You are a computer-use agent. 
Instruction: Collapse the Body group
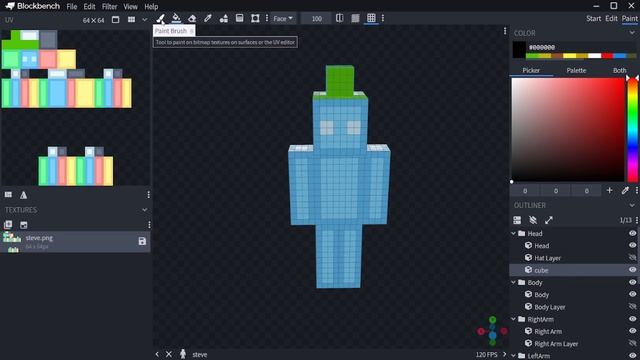tap(514, 282)
